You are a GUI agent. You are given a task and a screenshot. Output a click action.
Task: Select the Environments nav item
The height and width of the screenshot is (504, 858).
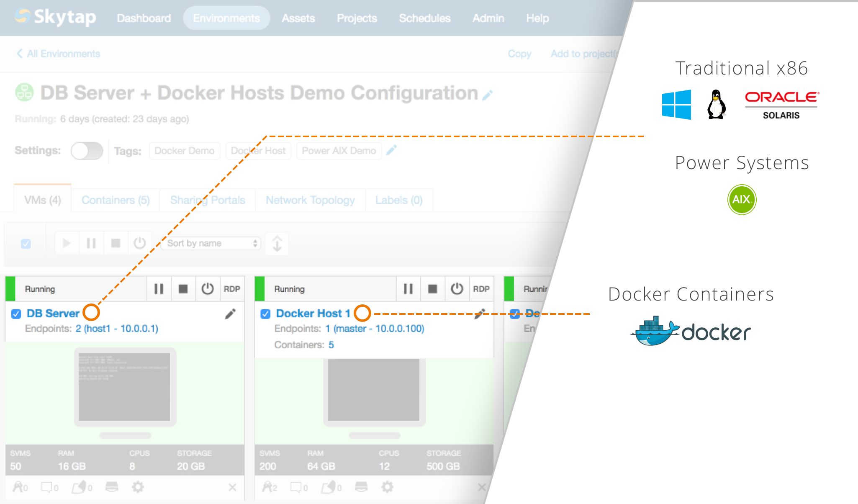226,18
